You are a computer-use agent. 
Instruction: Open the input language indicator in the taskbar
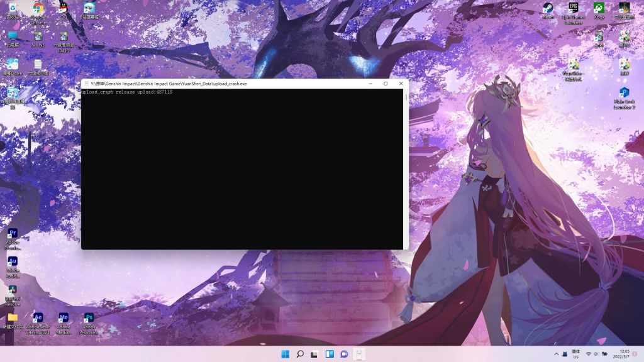(576, 354)
